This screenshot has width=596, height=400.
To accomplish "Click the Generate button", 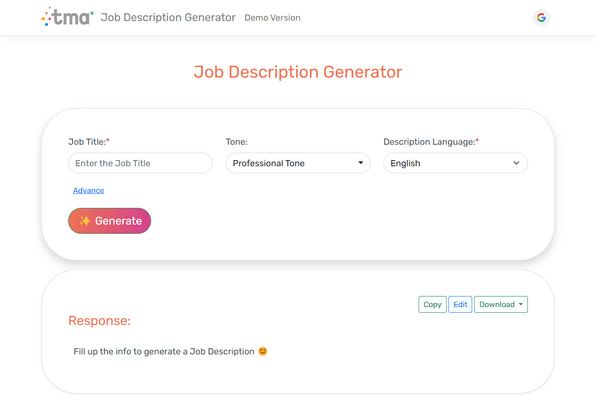I will pyautogui.click(x=109, y=221).
